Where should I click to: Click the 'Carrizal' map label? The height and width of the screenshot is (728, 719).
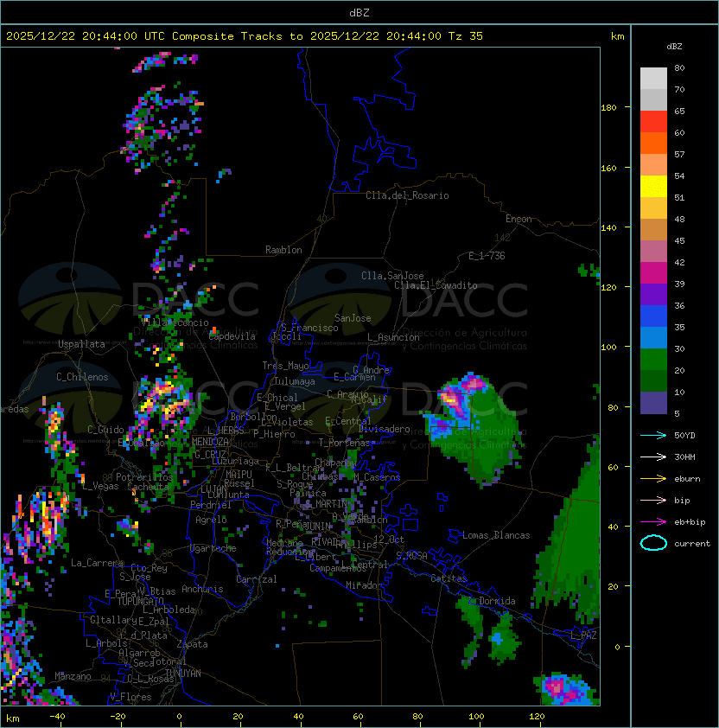257,579
